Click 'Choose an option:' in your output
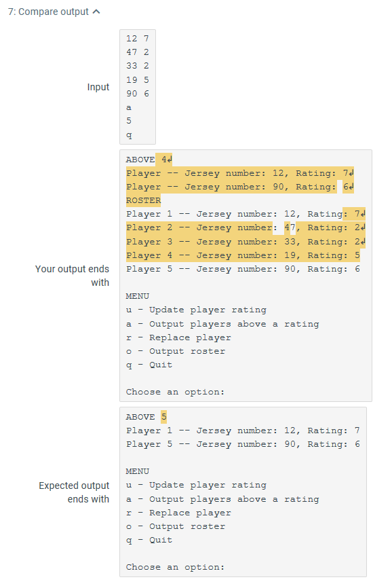Image resolution: width=392 pixels, height=586 pixels. point(175,392)
